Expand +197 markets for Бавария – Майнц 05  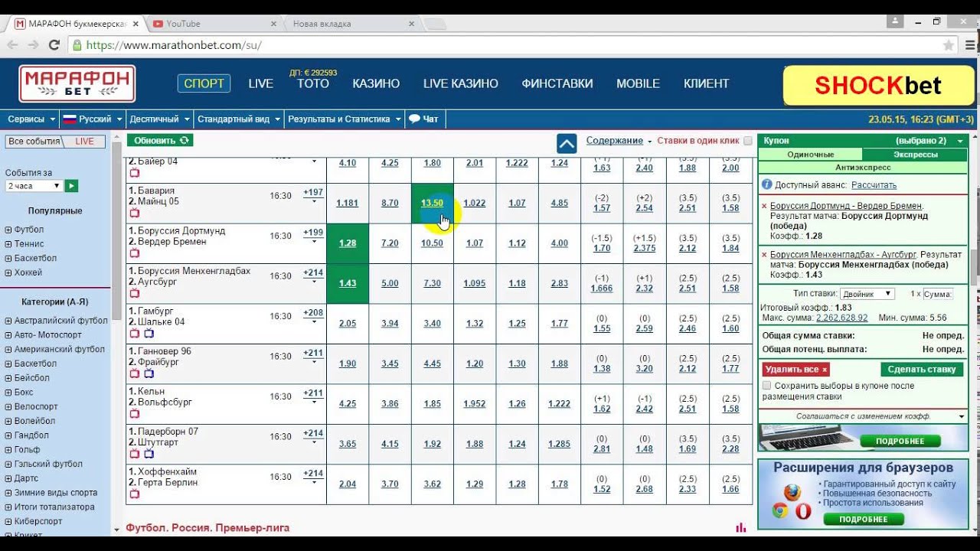pos(313,195)
